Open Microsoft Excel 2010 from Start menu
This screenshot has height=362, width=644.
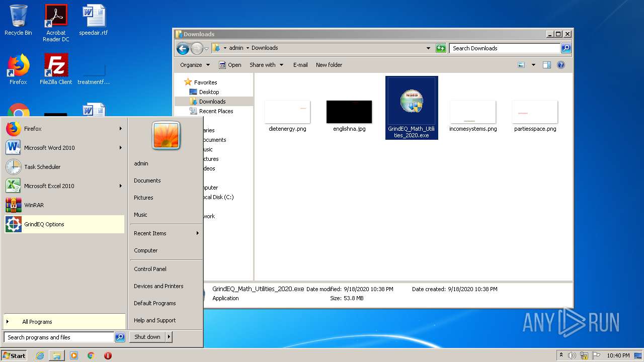point(64,186)
